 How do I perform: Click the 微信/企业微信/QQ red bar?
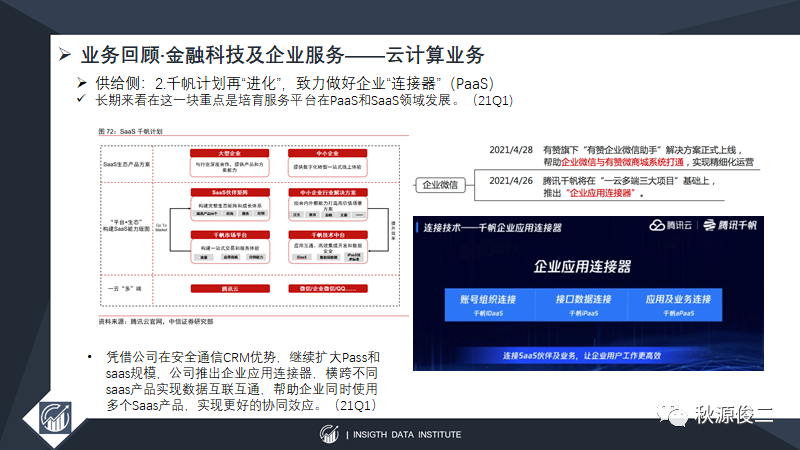(328, 289)
